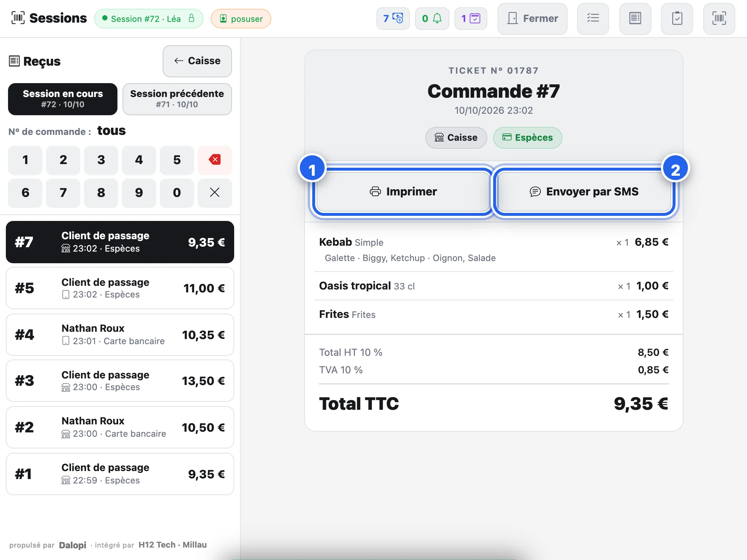Click the clipboard check icon button
The width and height of the screenshot is (747, 560).
click(x=677, y=19)
